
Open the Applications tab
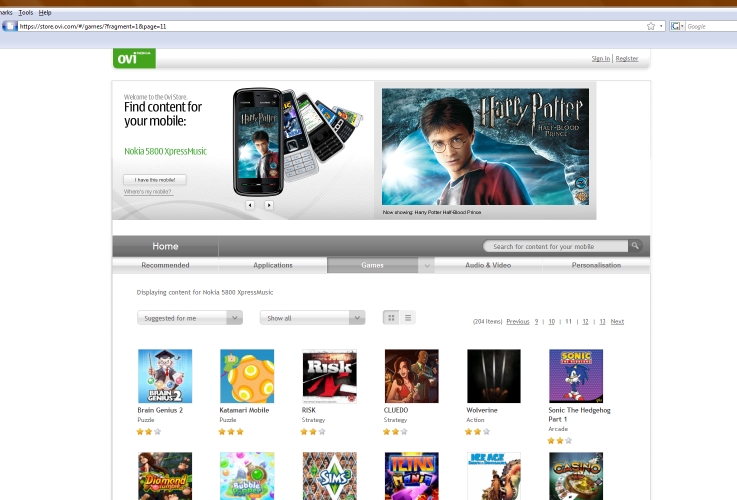[273, 266]
